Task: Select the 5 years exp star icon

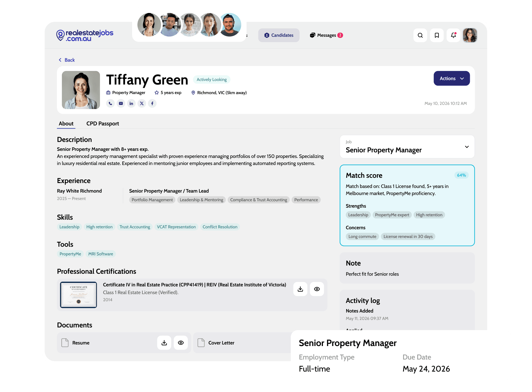Action: tap(157, 93)
